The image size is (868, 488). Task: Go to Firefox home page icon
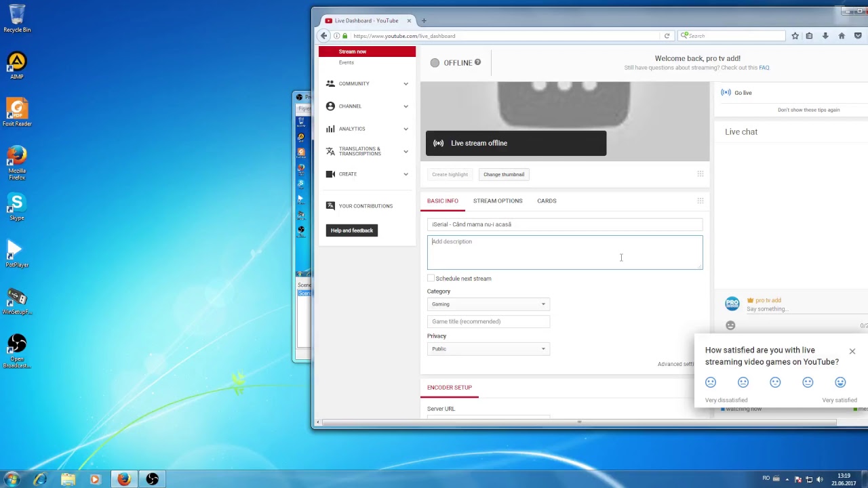(842, 36)
